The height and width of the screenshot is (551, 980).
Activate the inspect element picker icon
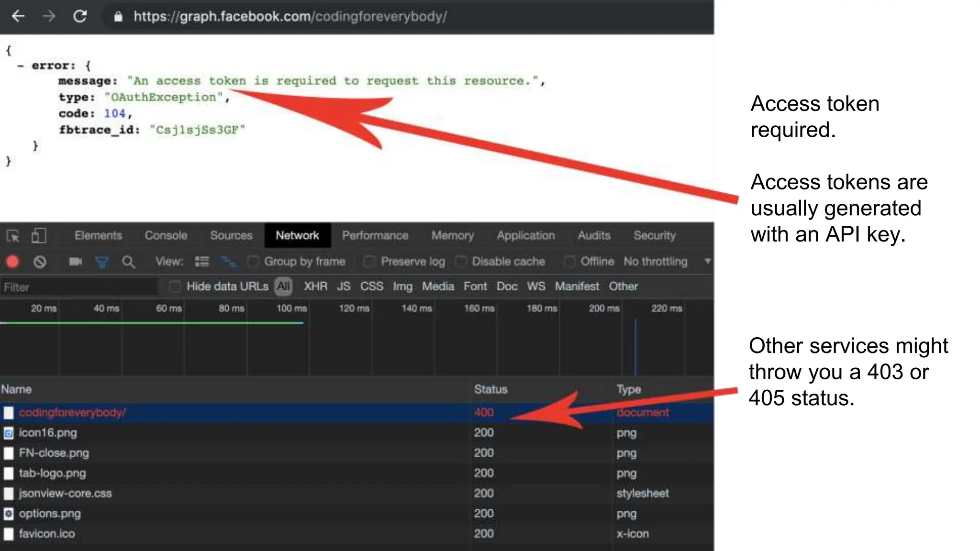13,236
